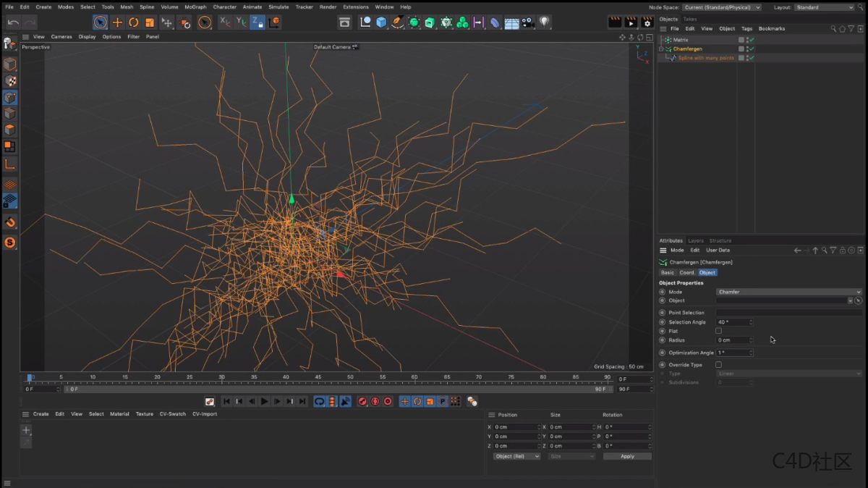Select the Scale tool
Image resolution: width=868 pixels, height=488 pixels.
coord(149,22)
